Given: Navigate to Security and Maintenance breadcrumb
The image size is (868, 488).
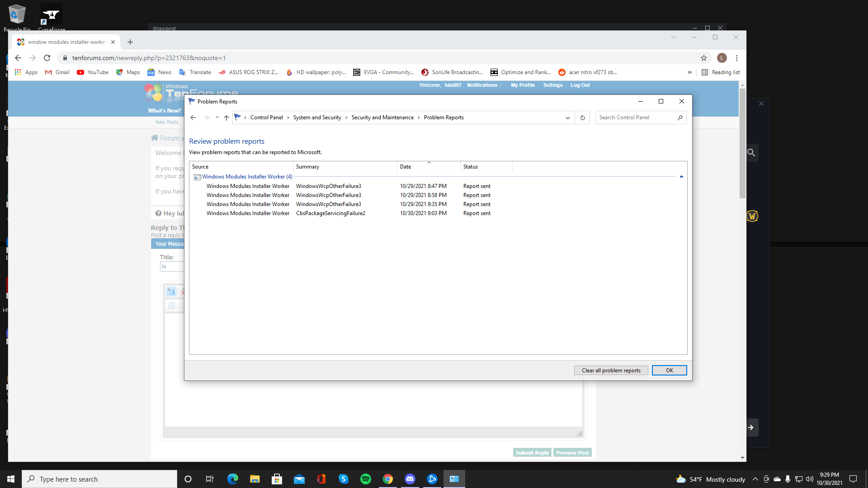Looking at the screenshot, I should (x=382, y=117).
